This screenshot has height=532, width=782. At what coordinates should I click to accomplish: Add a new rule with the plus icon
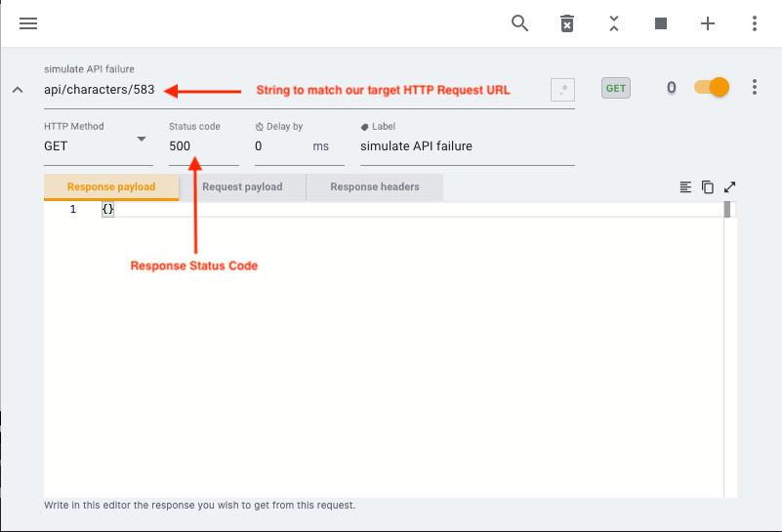point(708,23)
